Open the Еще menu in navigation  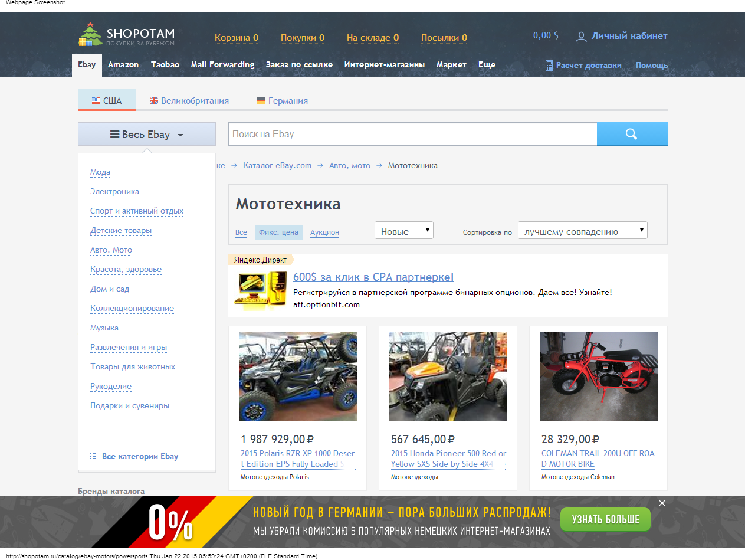(487, 65)
